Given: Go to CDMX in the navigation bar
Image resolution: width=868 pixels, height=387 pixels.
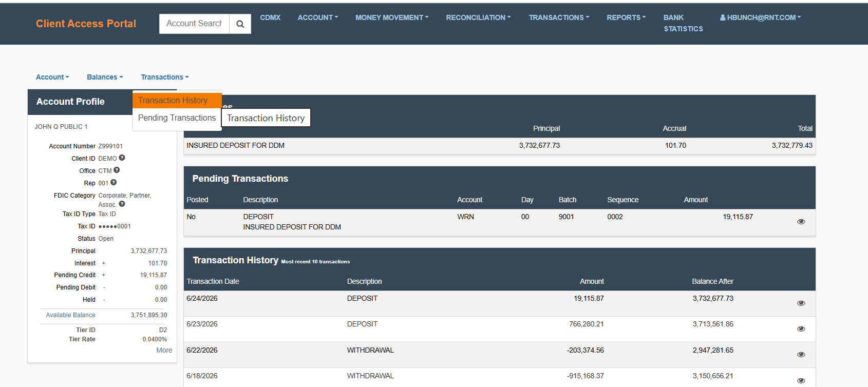Looking at the screenshot, I should pos(270,17).
